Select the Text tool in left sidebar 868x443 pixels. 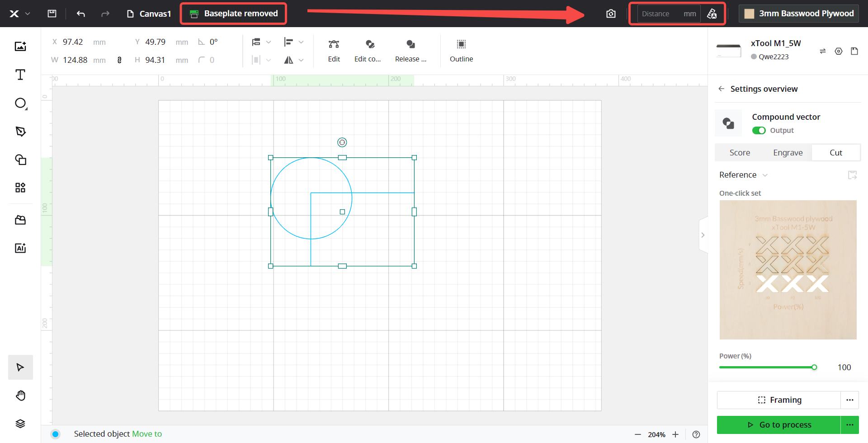[x=20, y=75]
